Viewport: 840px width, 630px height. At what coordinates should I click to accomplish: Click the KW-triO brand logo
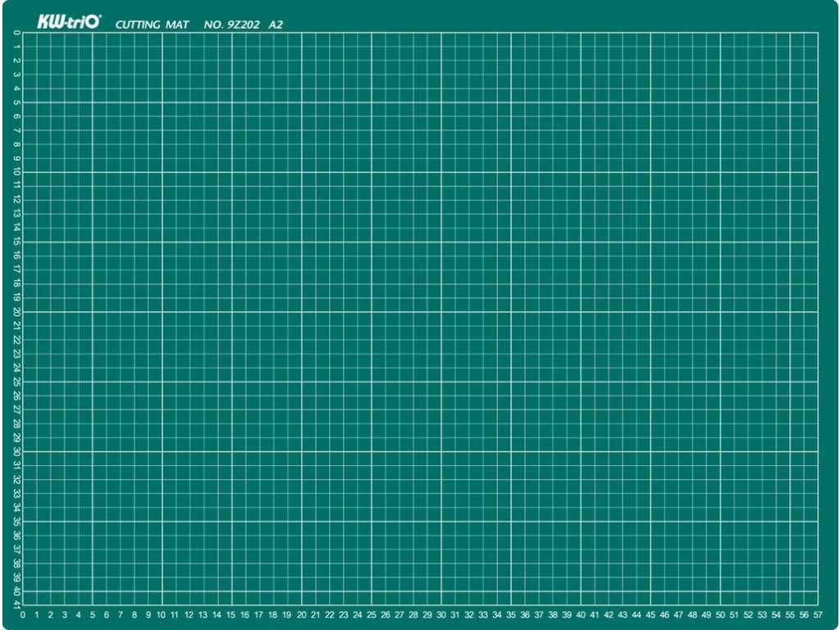(69, 22)
